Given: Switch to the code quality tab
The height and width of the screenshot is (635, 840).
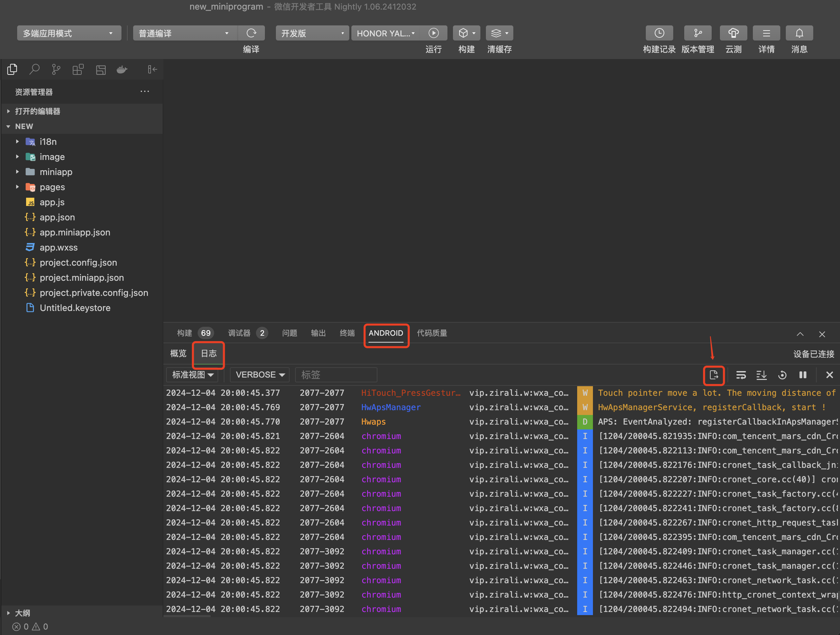Looking at the screenshot, I should point(432,333).
